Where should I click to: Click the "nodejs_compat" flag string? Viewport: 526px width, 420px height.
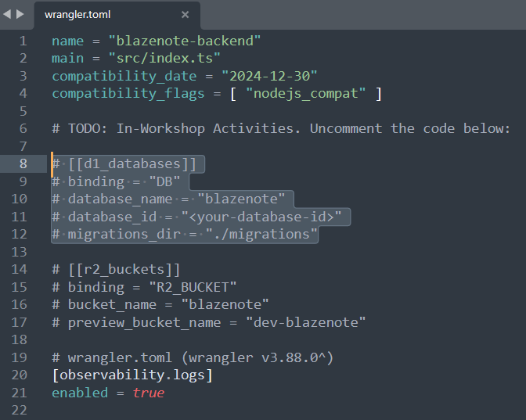(x=305, y=94)
